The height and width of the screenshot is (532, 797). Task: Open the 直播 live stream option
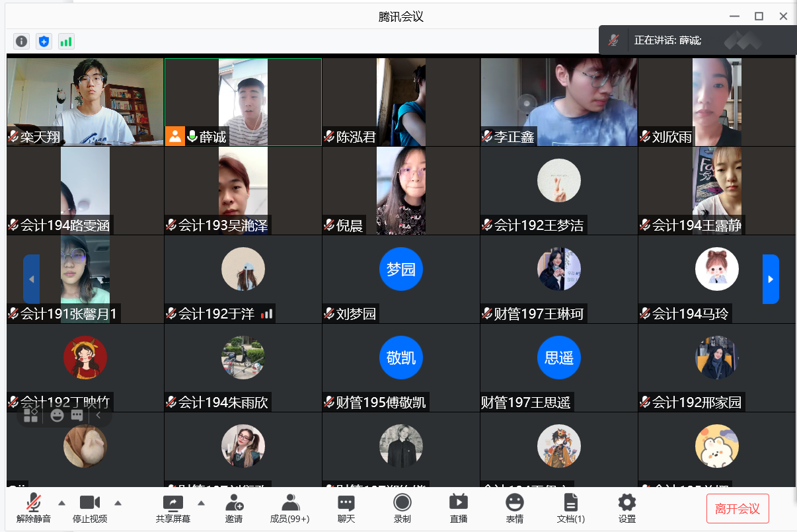click(459, 508)
